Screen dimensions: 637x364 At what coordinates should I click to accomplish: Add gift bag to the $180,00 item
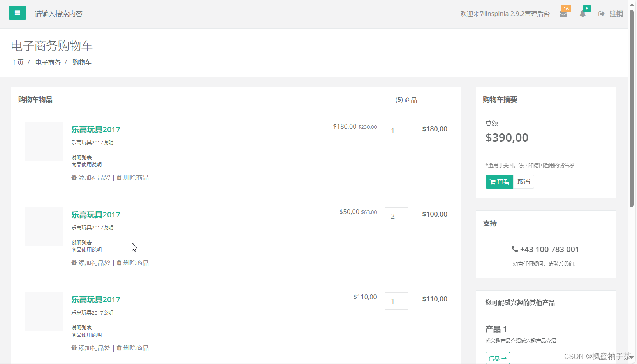(x=91, y=177)
